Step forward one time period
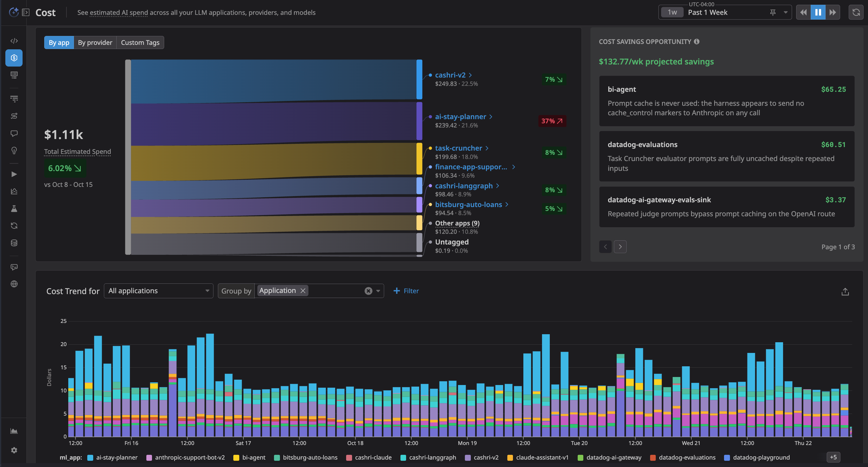Image resolution: width=868 pixels, height=467 pixels. 832,12
